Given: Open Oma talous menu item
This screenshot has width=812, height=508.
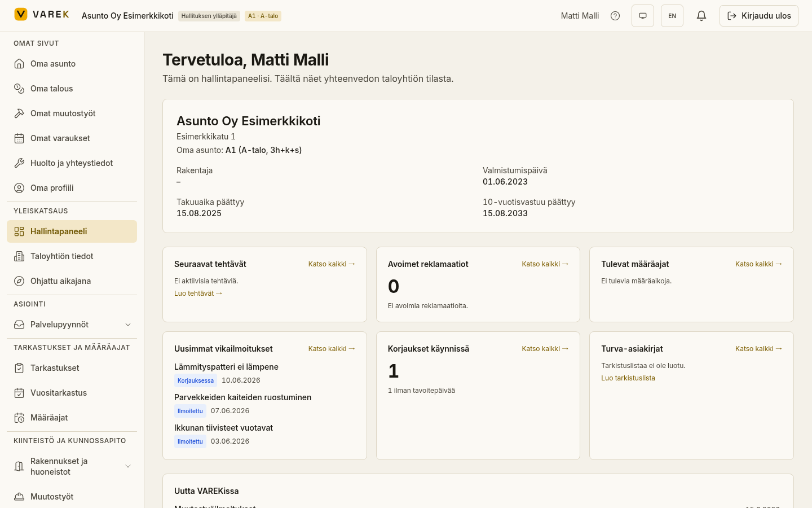Looking at the screenshot, I should [x=72, y=89].
